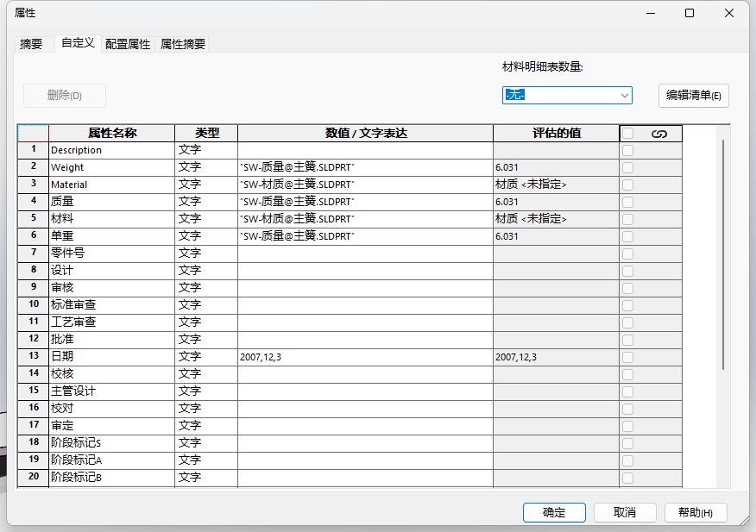
Task: Open the type cell for 审核 row
Action: point(205,288)
